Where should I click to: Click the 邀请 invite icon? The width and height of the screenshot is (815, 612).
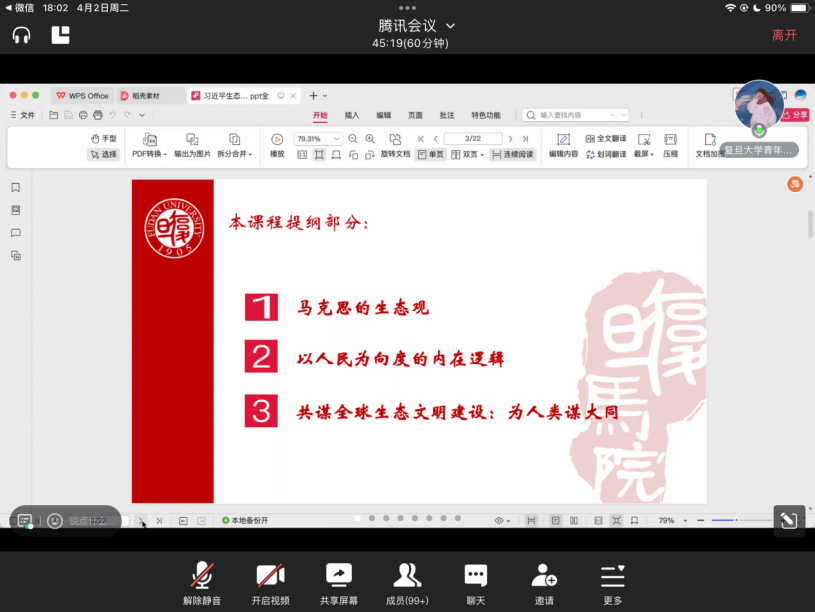[x=544, y=583]
